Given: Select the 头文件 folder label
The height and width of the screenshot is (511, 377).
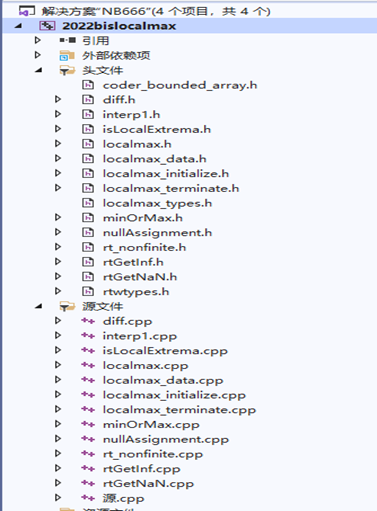Looking at the screenshot, I should click(103, 71).
